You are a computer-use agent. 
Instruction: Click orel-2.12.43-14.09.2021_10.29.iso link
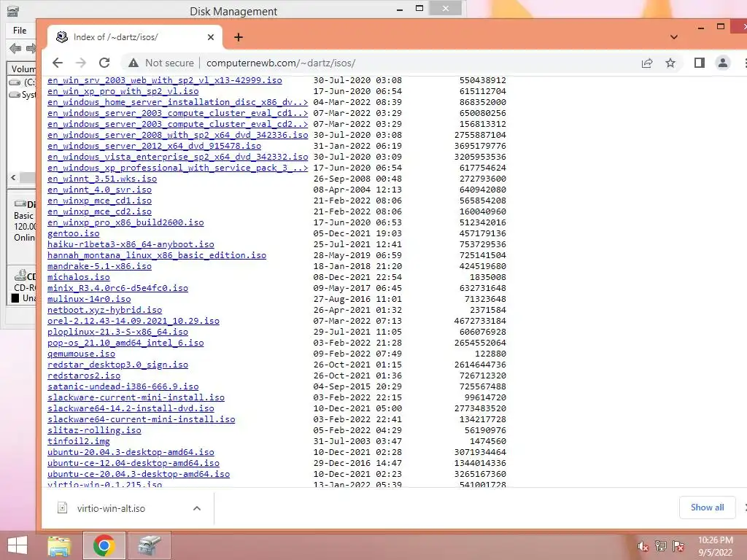click(133, 322)
